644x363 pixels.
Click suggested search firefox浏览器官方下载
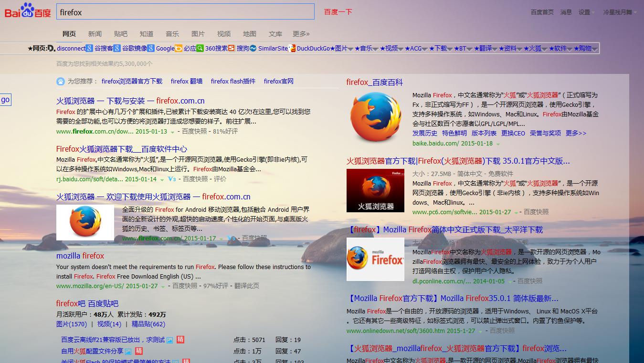click(x=132, y=82)
